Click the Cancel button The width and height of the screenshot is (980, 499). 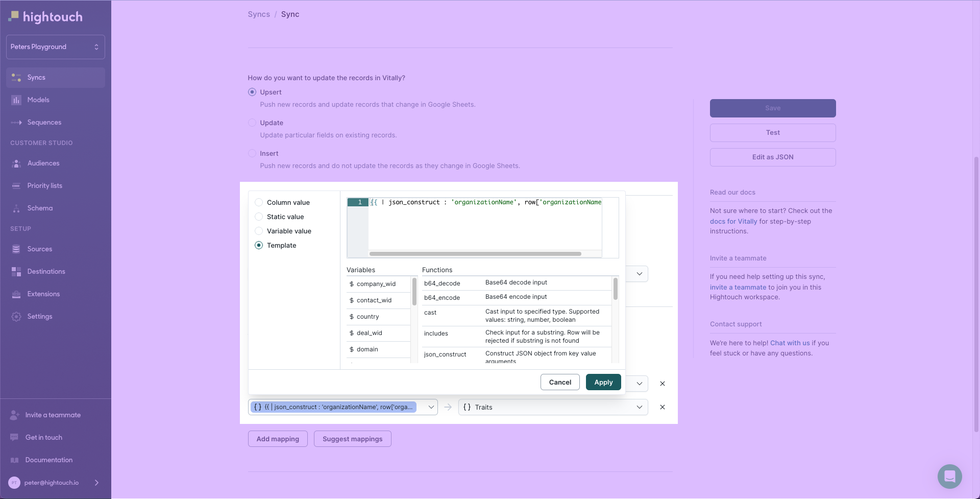click(560, 382)
